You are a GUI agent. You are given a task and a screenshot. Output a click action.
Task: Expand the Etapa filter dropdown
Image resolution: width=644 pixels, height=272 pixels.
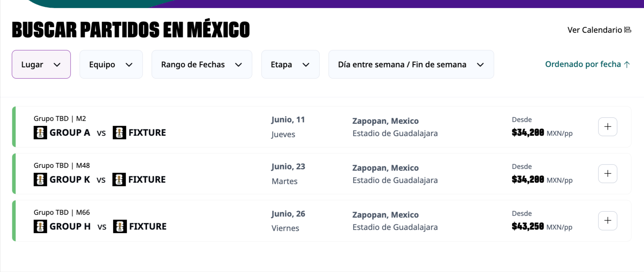pyautogui.click(x=291, y=64)
